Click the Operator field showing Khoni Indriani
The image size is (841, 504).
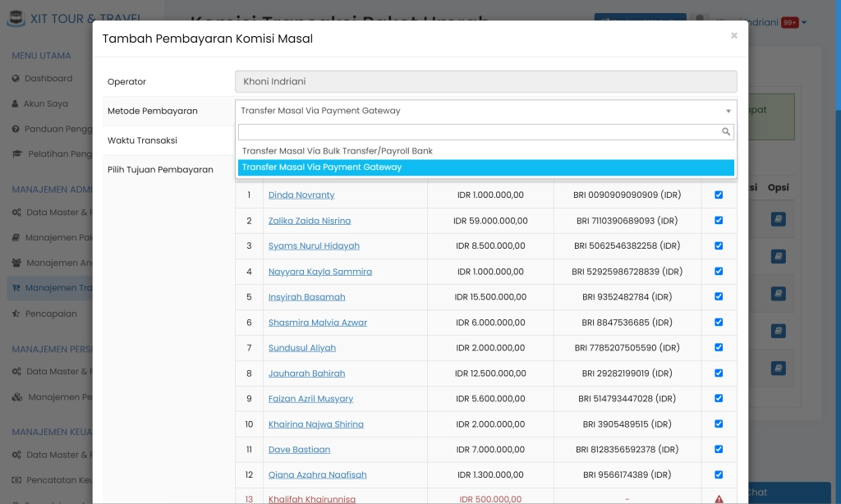click(x=485, y=82)
